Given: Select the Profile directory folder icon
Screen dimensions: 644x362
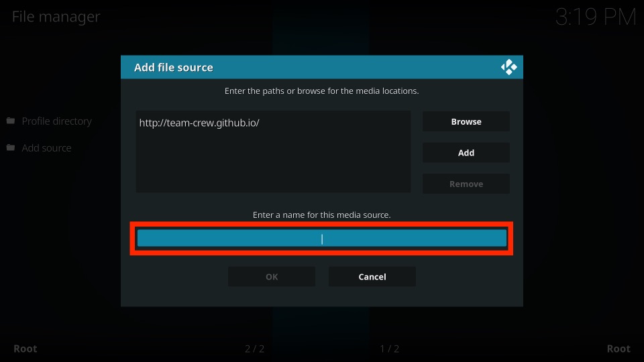Looking at the screenshot, I should (11, 121).
